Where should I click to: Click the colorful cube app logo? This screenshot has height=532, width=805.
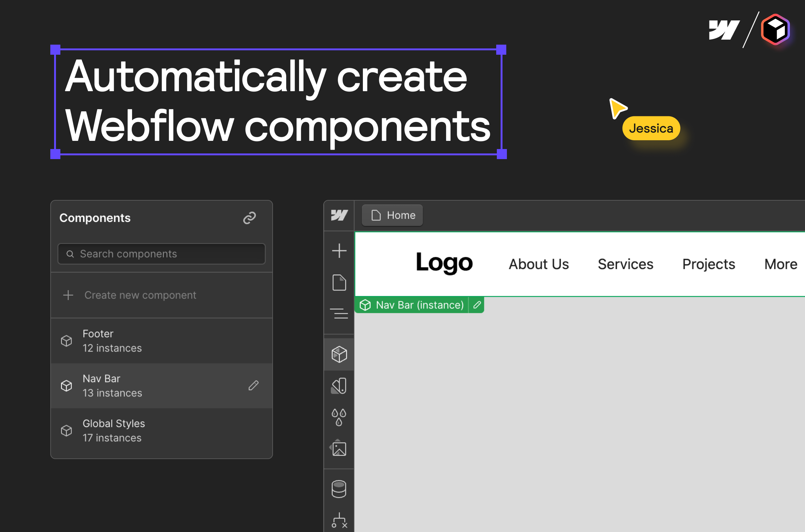(x=775, y=30)
